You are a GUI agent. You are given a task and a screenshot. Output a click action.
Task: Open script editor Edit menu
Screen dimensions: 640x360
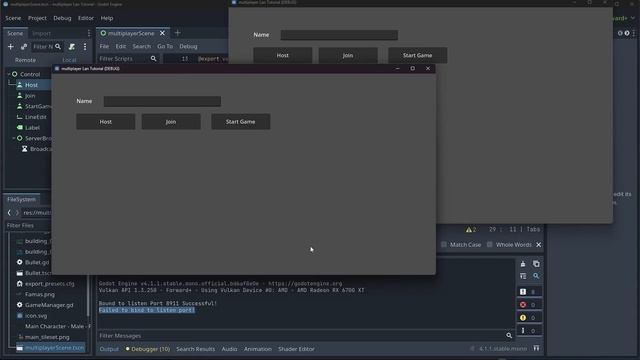[121, 47]
